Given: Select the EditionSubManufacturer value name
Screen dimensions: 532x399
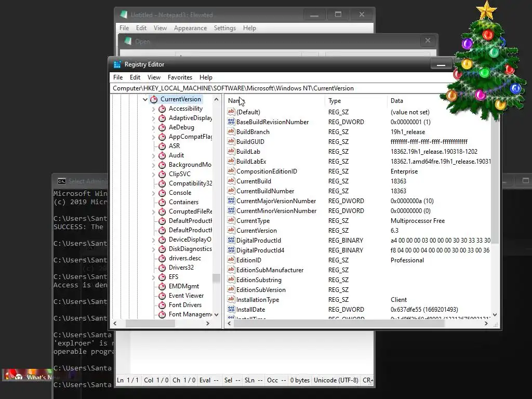Looking at the screenshot, I should pos(270,270).
